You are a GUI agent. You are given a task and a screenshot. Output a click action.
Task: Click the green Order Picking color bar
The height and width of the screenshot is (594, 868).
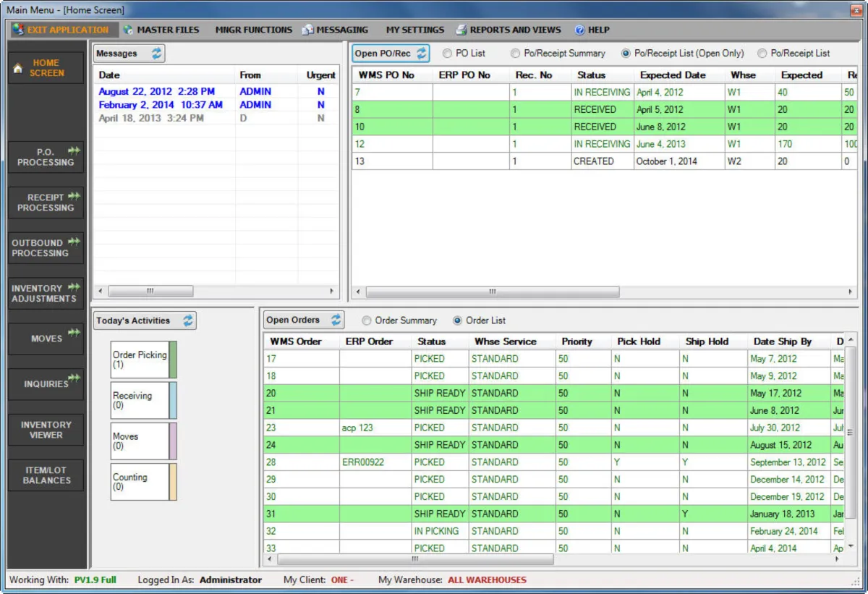pos(173,360)
